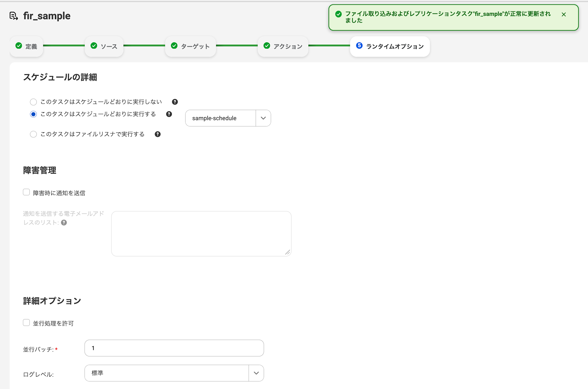This screenshot has height=389, width=588.
Task: Open the ログレベル dropdown chevron
Action: coord(256,373)
